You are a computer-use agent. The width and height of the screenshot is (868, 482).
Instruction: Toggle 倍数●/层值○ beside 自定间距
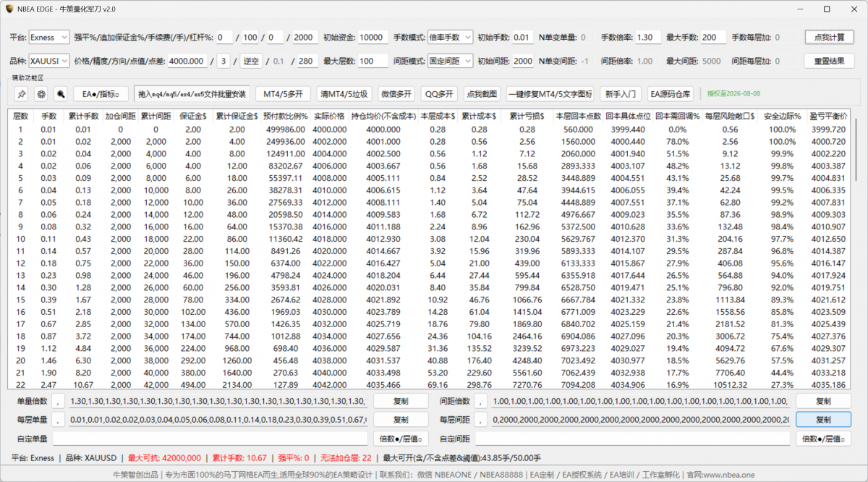coord(823,439)
